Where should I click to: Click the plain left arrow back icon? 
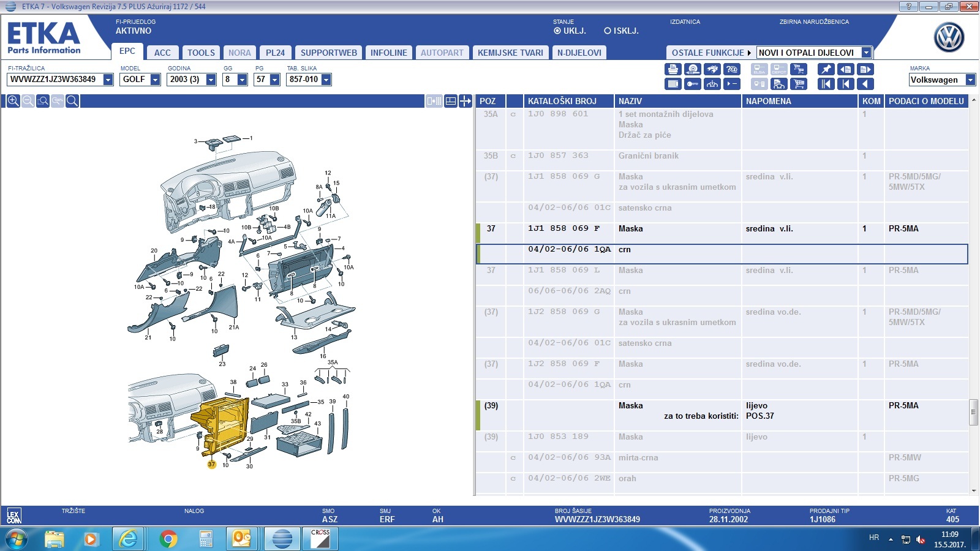pyautogui.click(x=865, y=84)
